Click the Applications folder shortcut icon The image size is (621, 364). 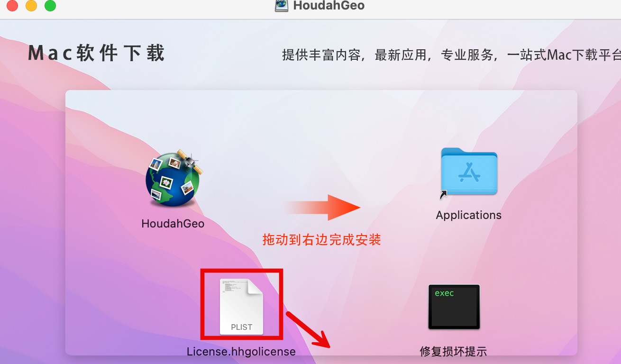tap(469, 172)
